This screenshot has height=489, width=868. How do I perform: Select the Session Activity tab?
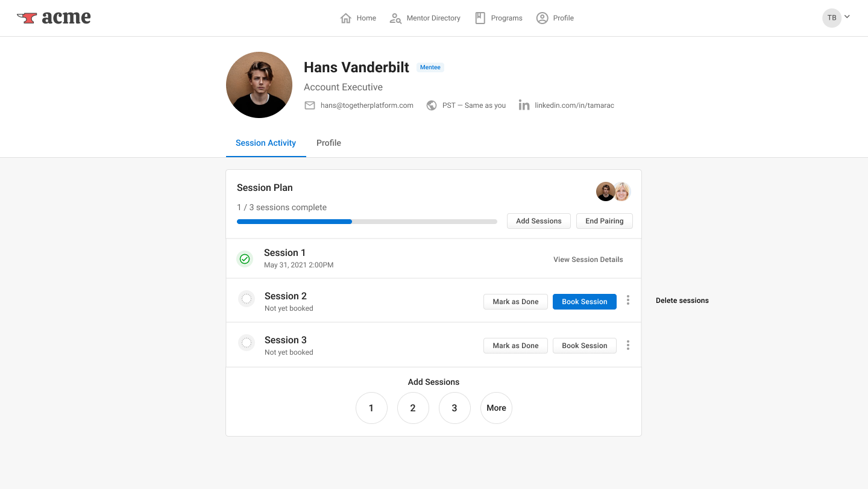point(266,143)
